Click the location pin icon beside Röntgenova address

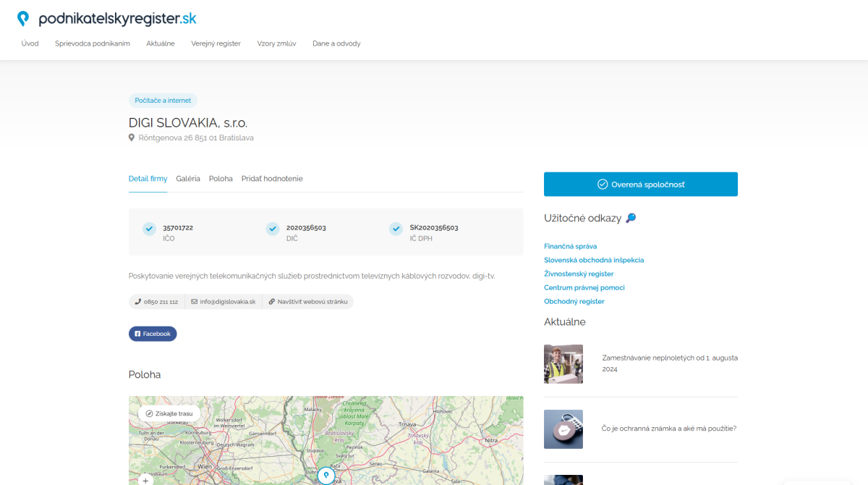(x=132, y=138)
